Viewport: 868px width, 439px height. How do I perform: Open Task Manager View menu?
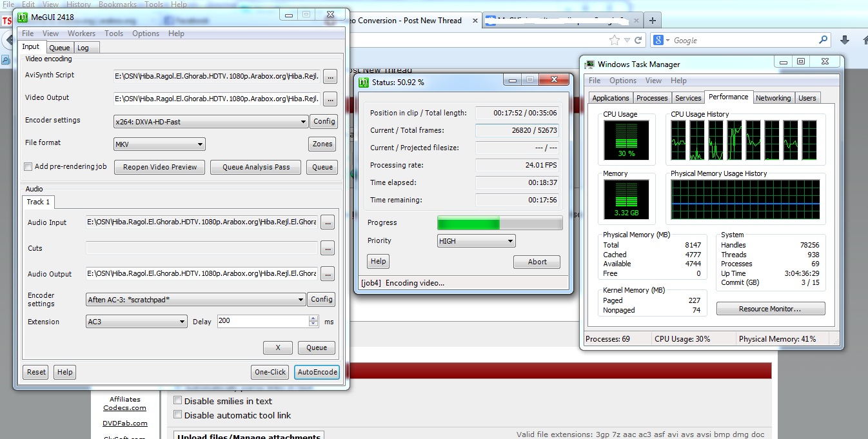point(653,81)
